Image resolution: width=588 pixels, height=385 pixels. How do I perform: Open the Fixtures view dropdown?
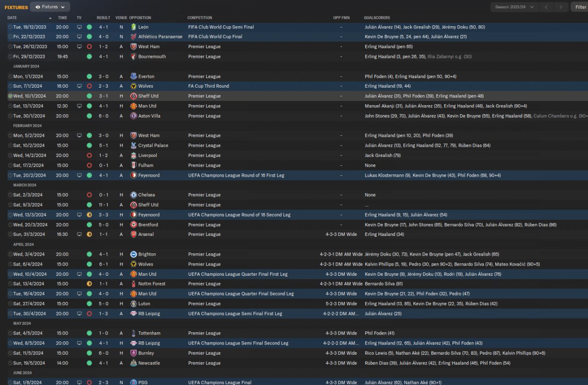coord(50,7)
